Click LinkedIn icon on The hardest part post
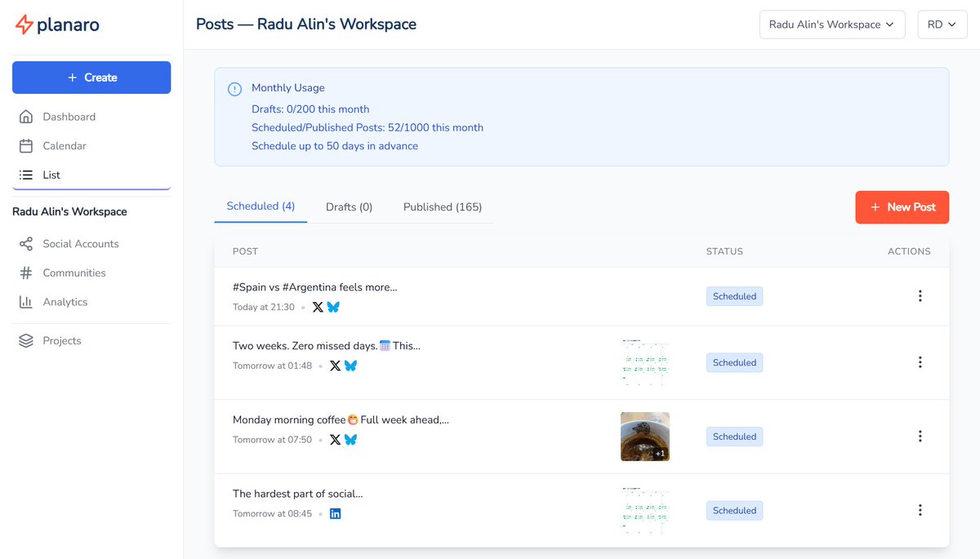The image size is (980, 559). point(335,513)
